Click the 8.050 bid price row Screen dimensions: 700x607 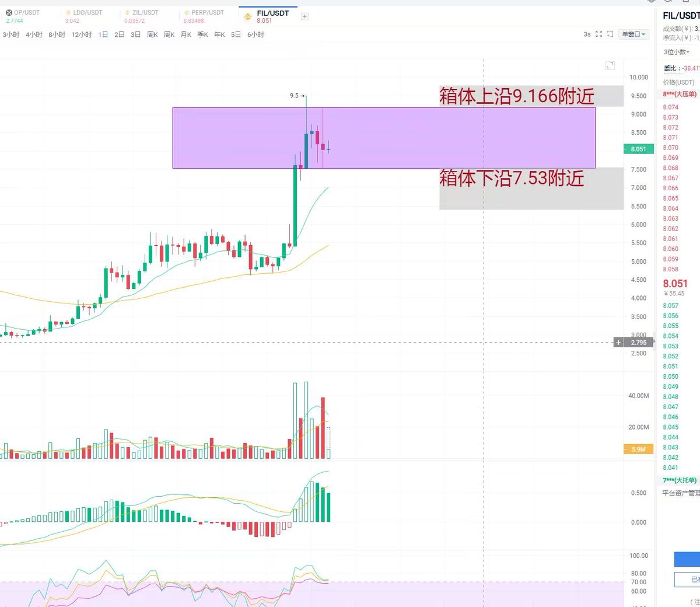tap(671, 376)
